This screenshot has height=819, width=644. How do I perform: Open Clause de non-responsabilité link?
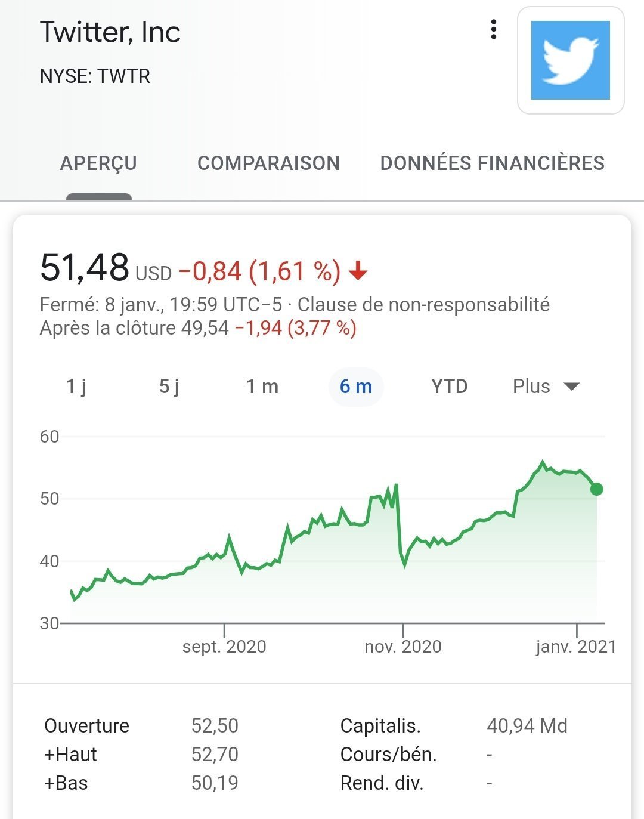[423, 305]
